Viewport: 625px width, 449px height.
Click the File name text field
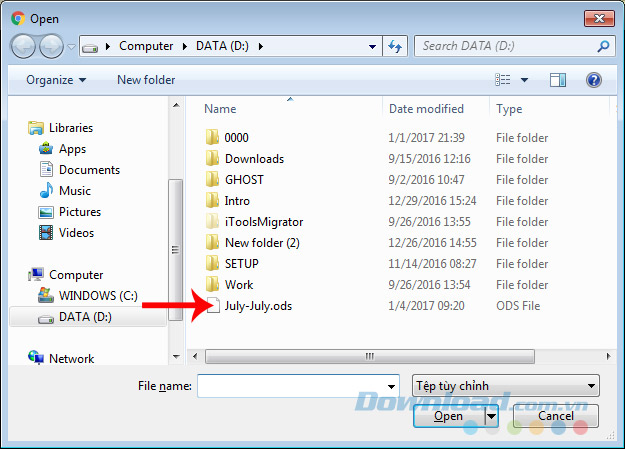click(292, 386)
